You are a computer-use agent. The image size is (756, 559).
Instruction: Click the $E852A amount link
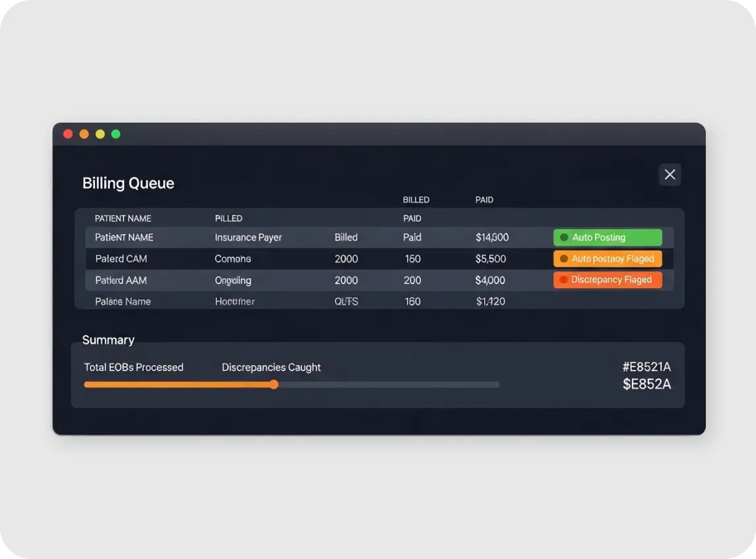[x=647, y=383]
